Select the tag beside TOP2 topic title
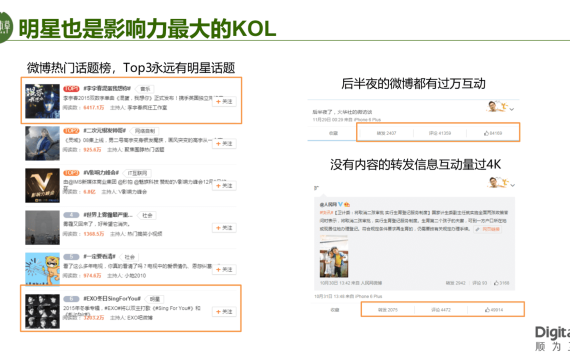This screenshot has height=360, width=570. [145, 131]
